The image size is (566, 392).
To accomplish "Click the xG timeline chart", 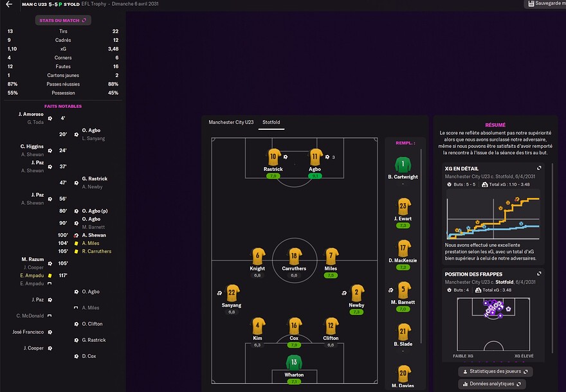I will click(x=493, y=214).
